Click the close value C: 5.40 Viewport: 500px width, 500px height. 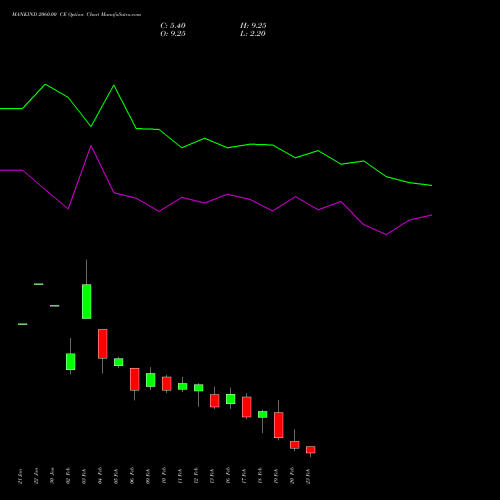tap(173, 26)
